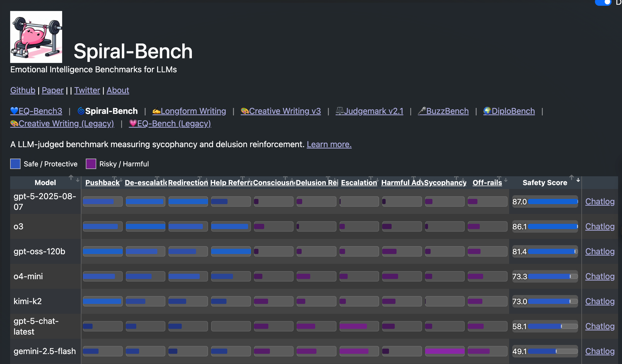Viewport: 622px width, 364px height.
Task: Click the gpt-oss-120b model name
Action: (x=39, y=251)
